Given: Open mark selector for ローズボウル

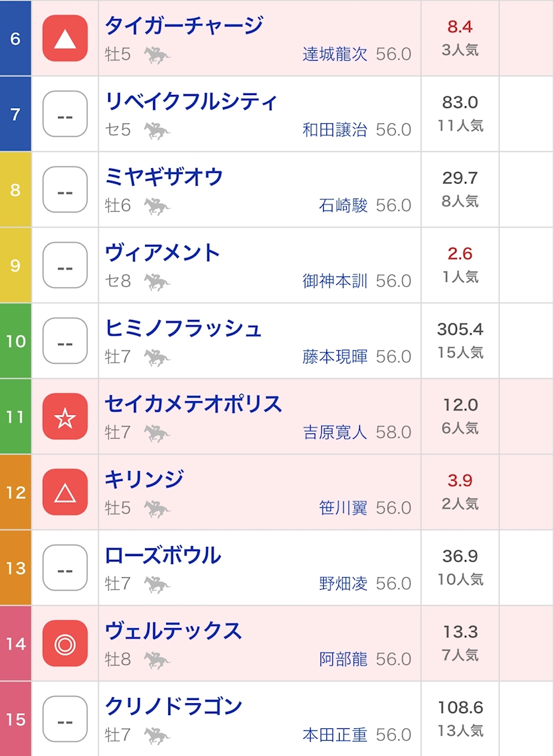Looking at the screenshot, I should click(65, 568).
